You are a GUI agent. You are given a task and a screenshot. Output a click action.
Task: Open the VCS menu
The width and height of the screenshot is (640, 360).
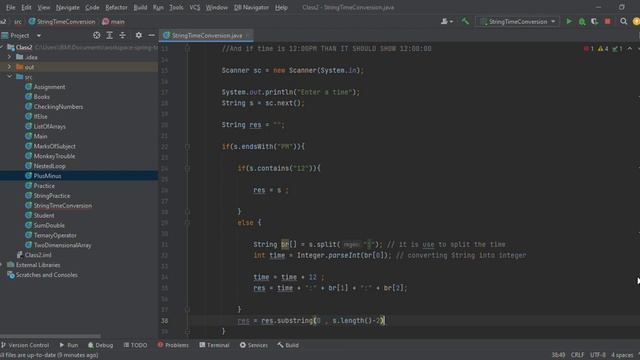coord(195,7)
